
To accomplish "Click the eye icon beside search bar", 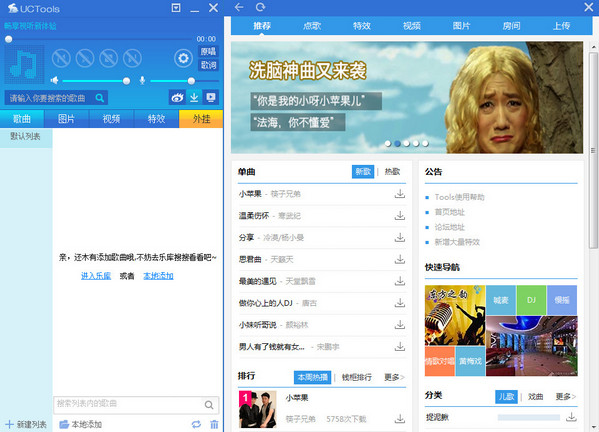I will pyautogui.click(x=177, y=98).
